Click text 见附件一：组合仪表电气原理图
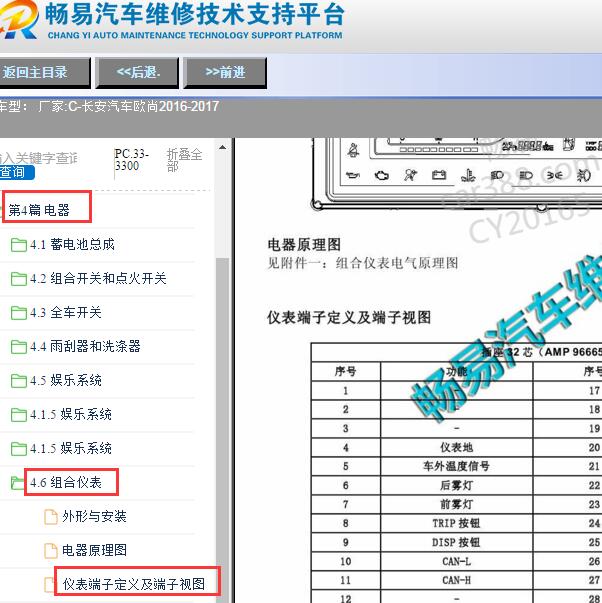The height and width of the screenshot is (603, 602). coord(363,263)
